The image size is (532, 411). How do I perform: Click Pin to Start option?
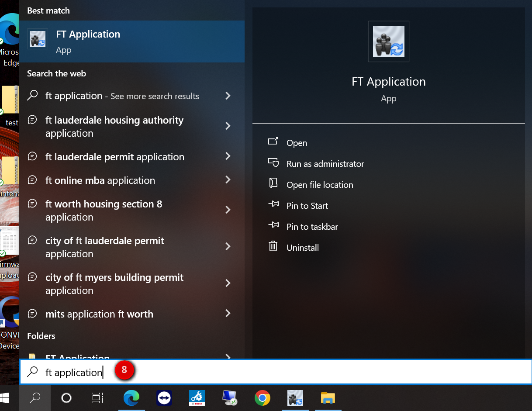pos(307,206)
